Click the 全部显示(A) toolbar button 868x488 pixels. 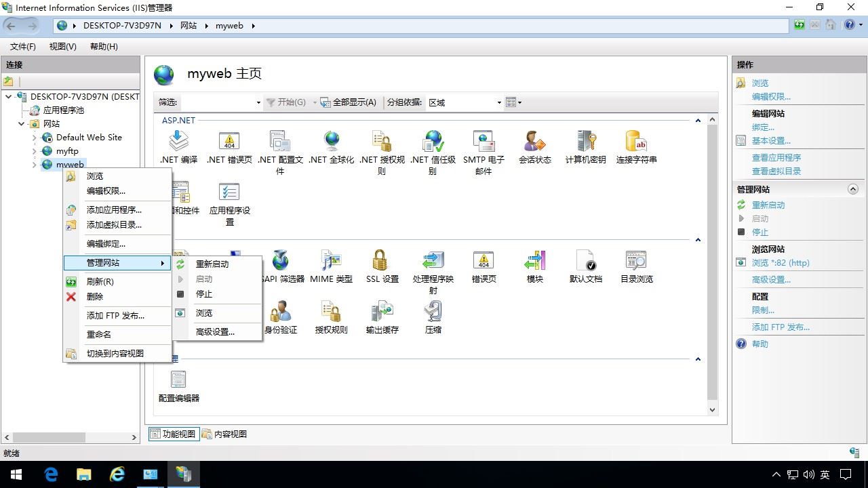point(349,102)
